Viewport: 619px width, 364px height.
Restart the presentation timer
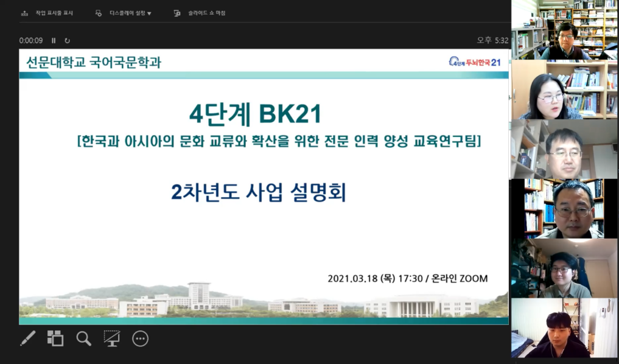tap(67, 40)
